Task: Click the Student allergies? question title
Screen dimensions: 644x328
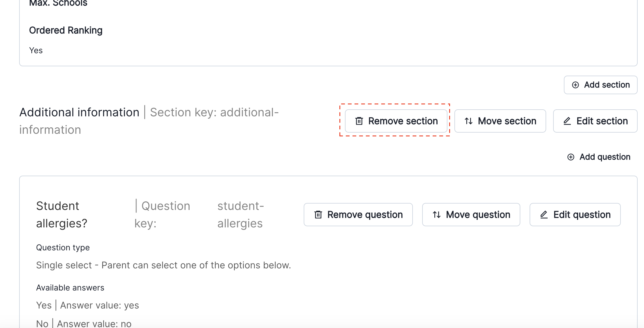Action: [x=62, y=215]
